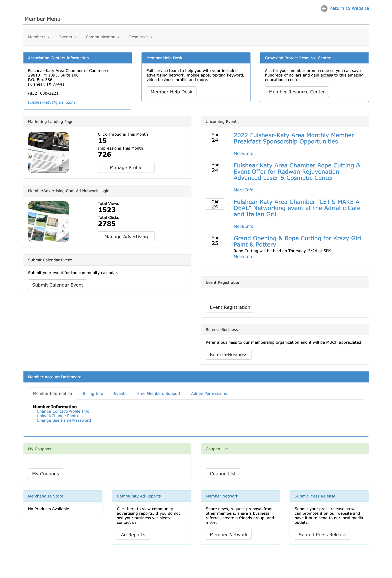392x578 pixels.
Task: Click the Refer-a-Business button
Action: coord(228,354)
